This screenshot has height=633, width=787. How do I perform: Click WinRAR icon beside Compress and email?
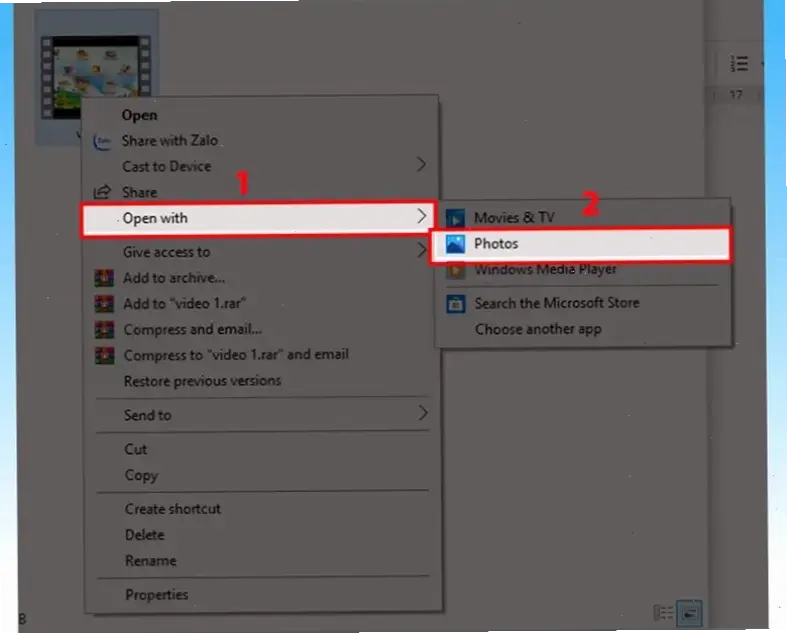point(104,329)
